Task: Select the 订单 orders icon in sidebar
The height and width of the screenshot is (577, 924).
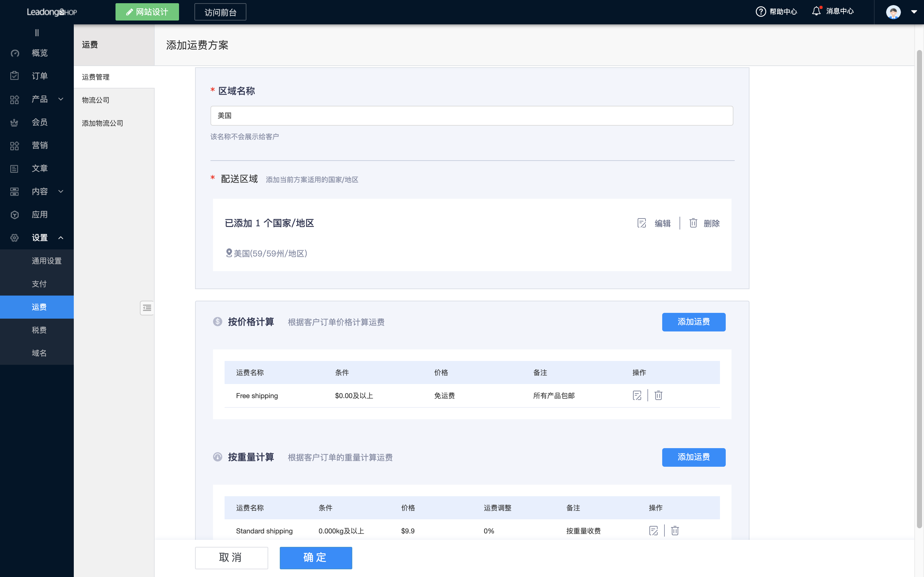Action: (39, 76)
